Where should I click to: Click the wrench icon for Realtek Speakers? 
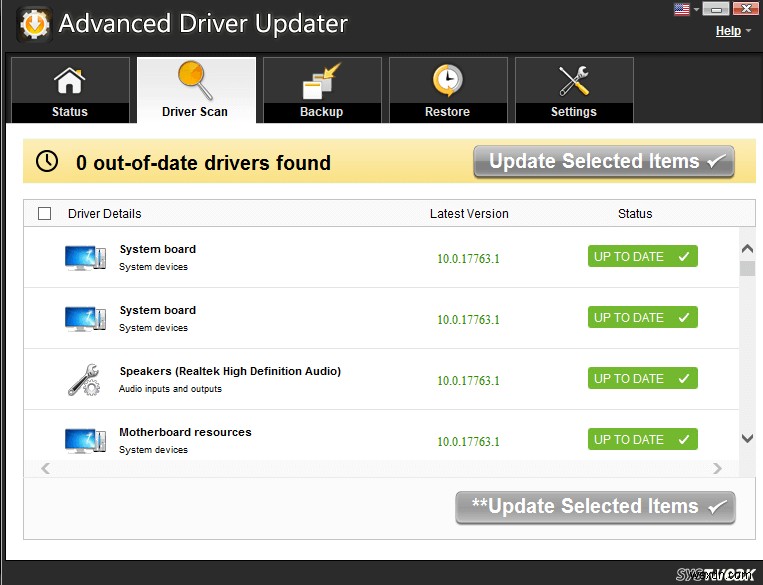(x=84, y=380)
